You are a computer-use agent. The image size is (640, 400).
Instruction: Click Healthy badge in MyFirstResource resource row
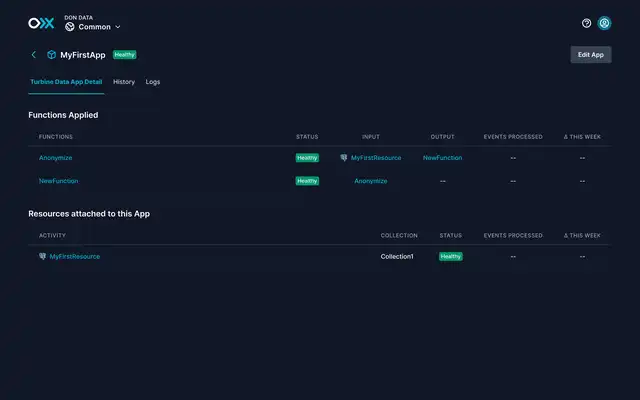tap(451, 256)
